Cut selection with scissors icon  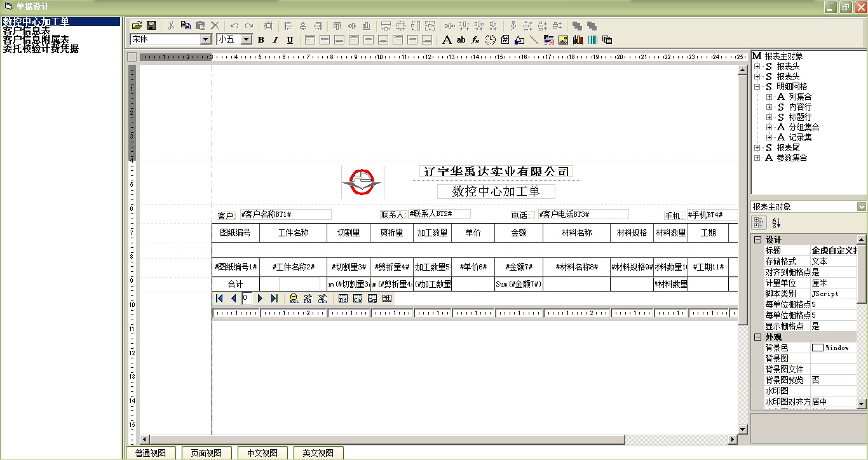[x=171, y=25]
